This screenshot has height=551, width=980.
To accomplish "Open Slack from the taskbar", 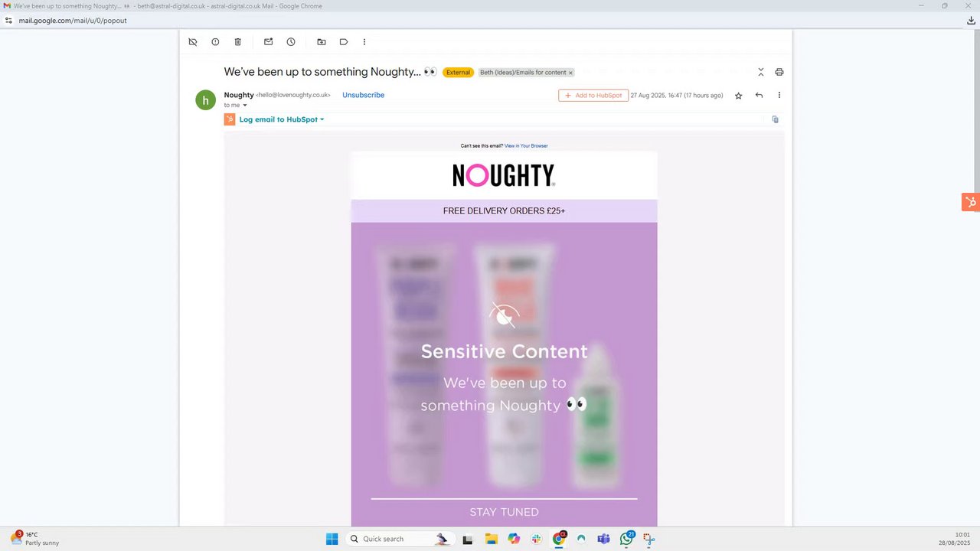I will point(536,539).
